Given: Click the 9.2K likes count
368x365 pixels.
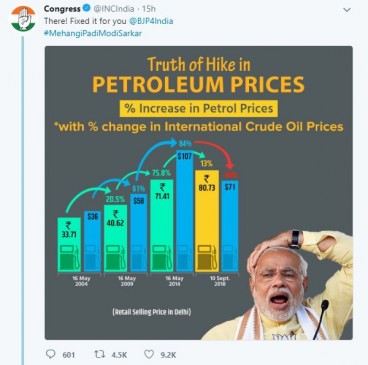Looking at the screenshot, I should [x=168, y=355].
